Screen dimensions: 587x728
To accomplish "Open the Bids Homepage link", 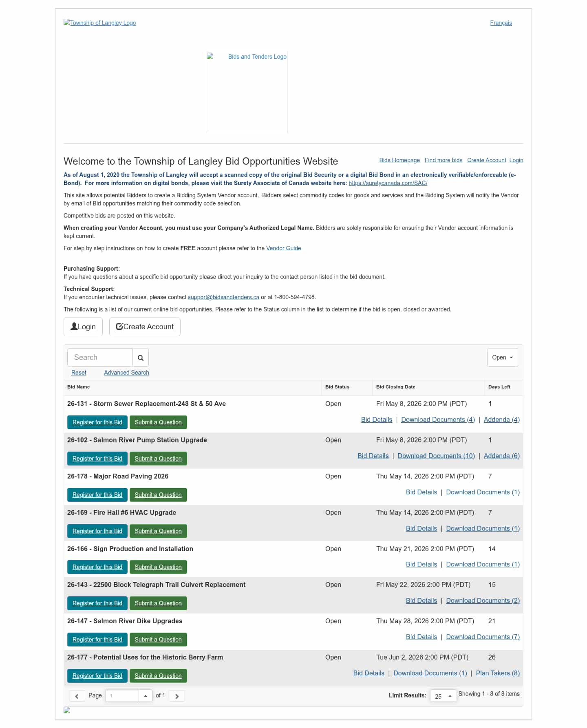I will click(x=399, y=160).
